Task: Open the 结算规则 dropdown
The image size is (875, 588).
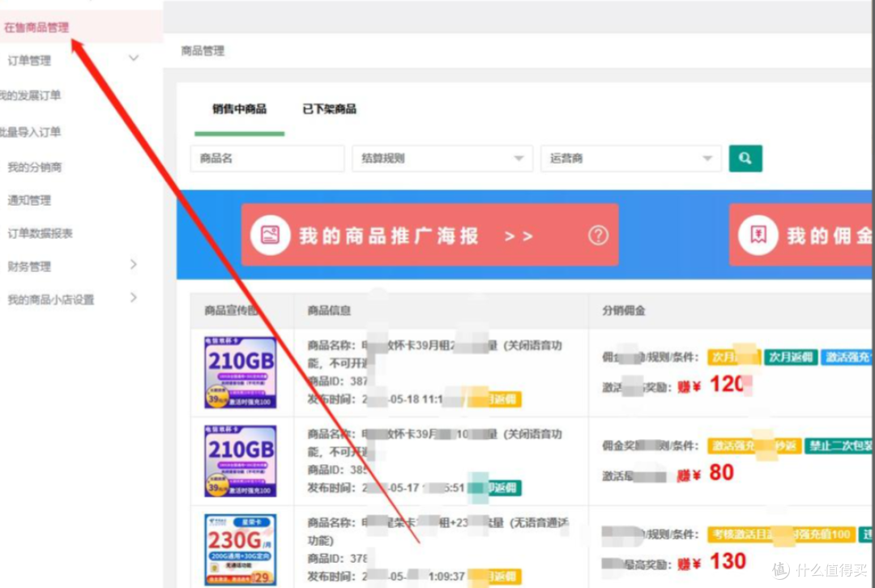Action: tap(442, 159)
